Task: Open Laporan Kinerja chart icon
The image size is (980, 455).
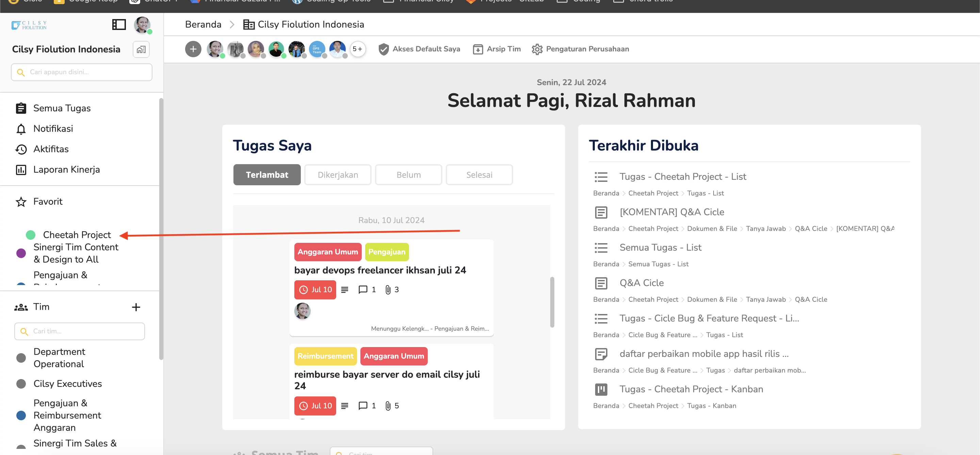Action: click(x=21, y=170)
